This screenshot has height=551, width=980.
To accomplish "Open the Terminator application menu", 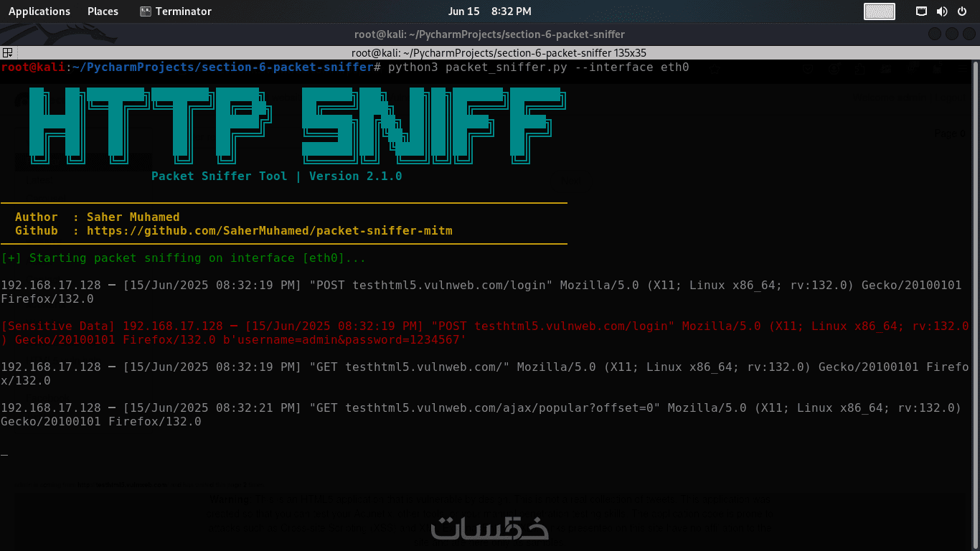I will point(176,11).
